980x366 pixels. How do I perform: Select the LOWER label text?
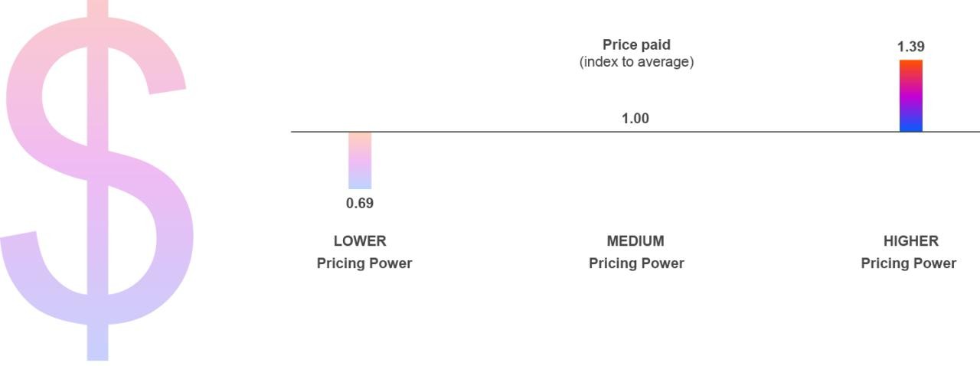(x=360, y=241)
